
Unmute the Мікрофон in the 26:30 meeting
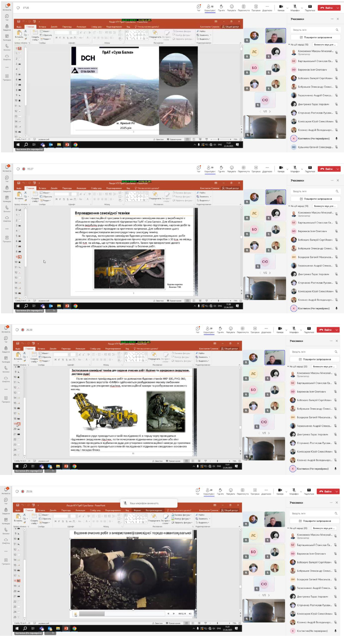coord(294,329)
